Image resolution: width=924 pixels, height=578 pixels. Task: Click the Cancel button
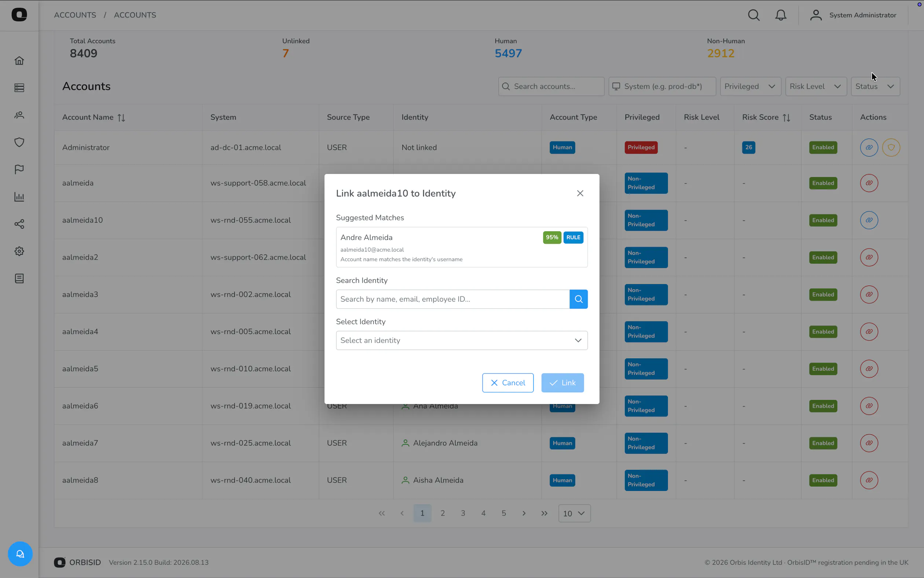[x=508, y=383]
